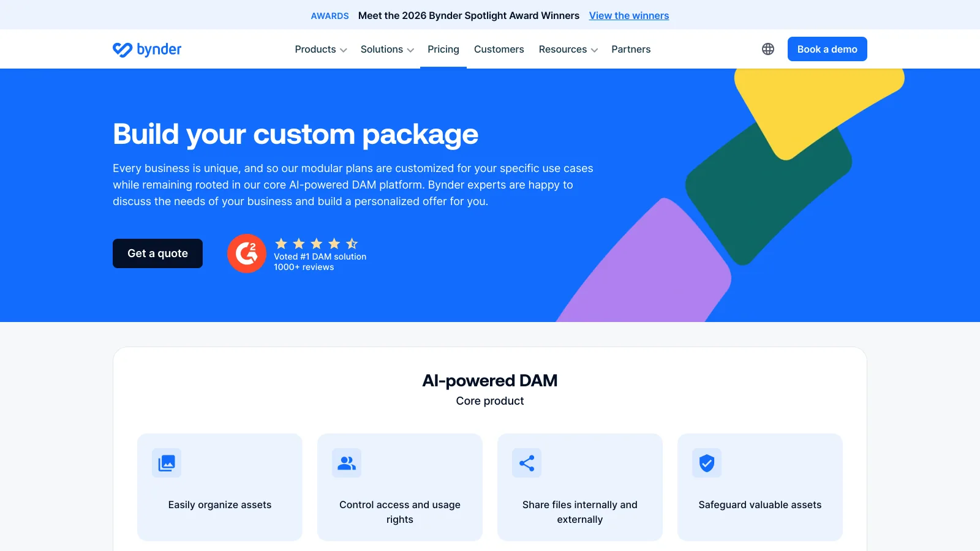This screenshot has width=980, height=551.
Task: Expand the Products menu
Action: pos(321,49)
